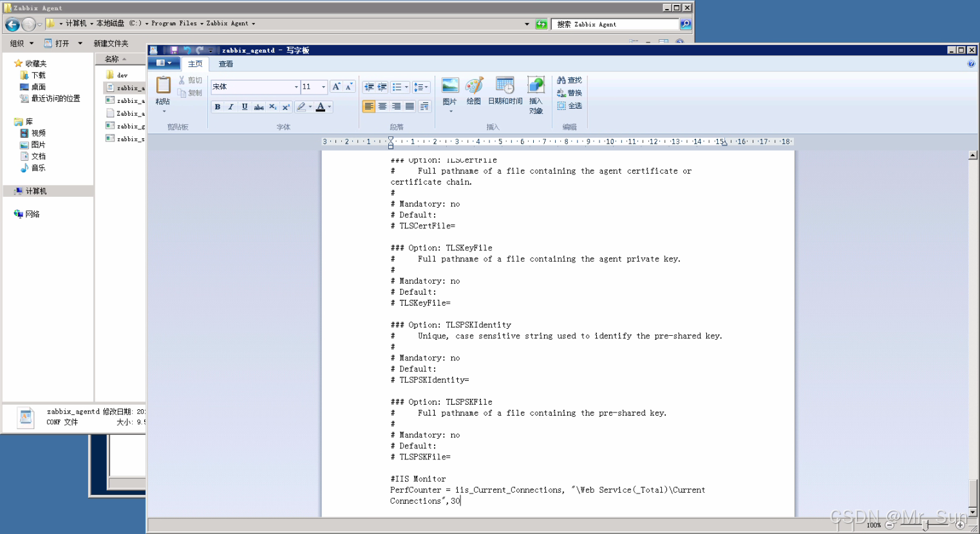Viewport: 980px width, 534px height.
Task: Insert date and time (日期和时间)
Action: (x=505, y=91)
